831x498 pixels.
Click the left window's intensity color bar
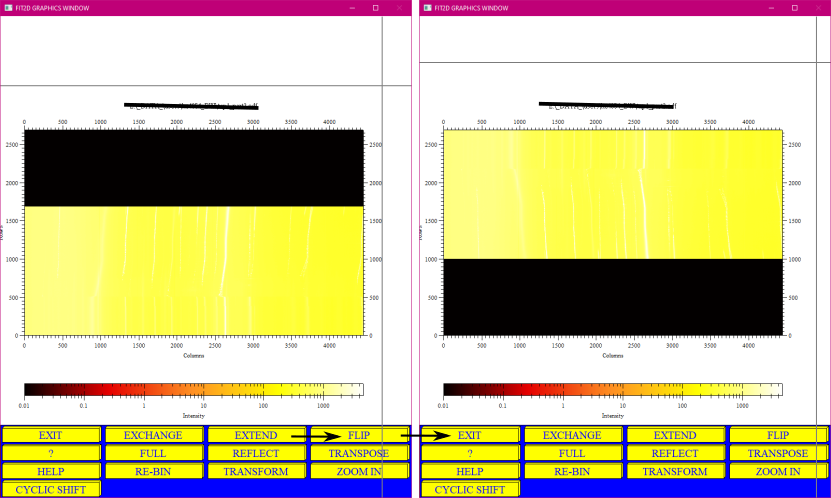(x=193, y=390)
